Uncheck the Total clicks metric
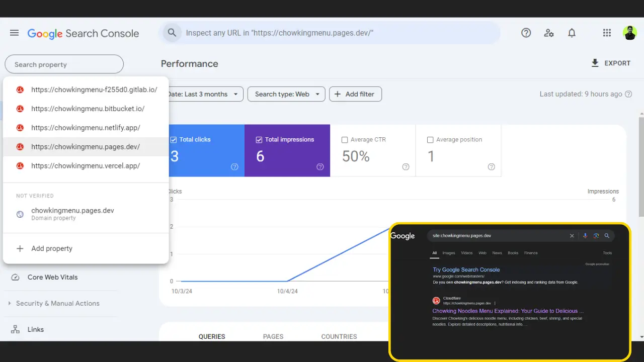The width and height of the screenshot is (644, 362). 174,139
